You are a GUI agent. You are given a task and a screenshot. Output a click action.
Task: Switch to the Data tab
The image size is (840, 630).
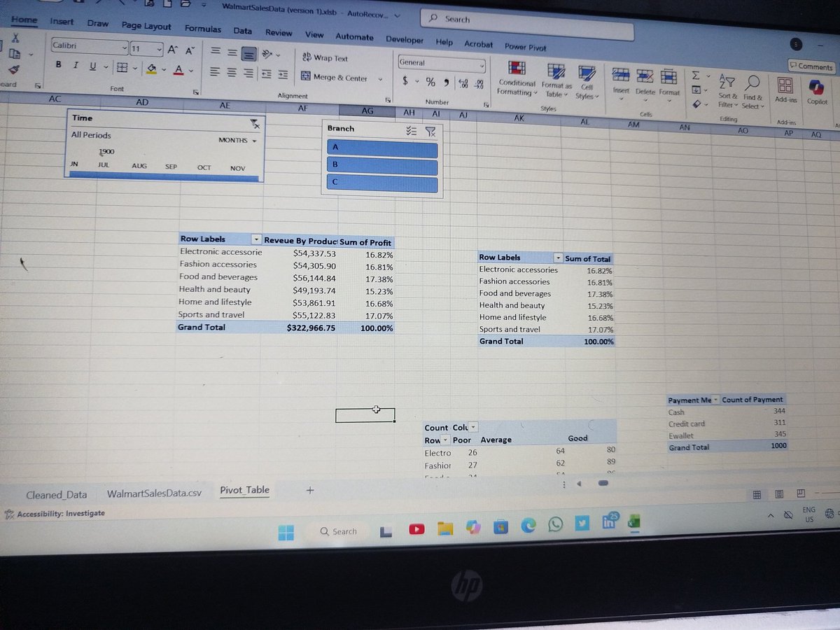point(243,31)
